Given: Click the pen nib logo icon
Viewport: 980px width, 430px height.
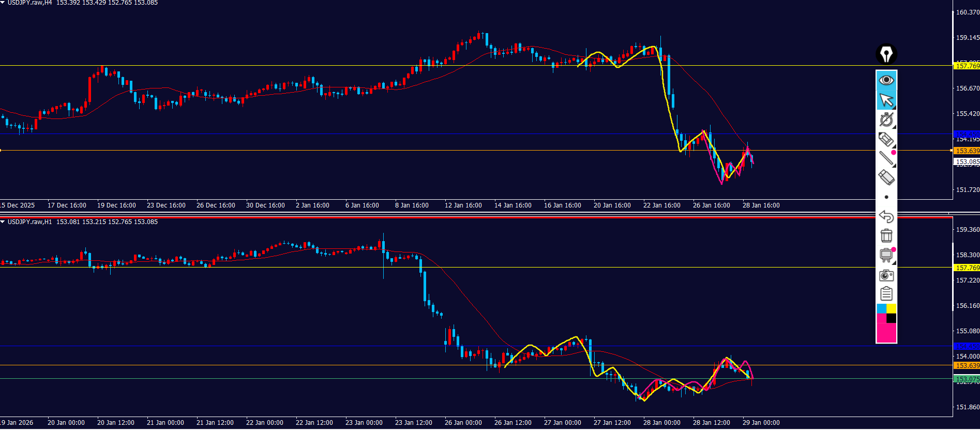Looking at the screenshot, I should pos(886,54).
